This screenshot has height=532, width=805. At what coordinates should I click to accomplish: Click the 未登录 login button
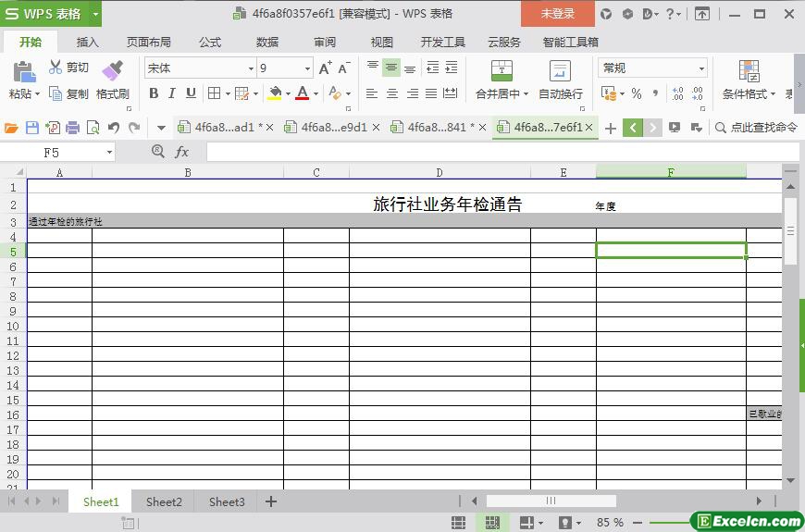[x=557, y=13]
